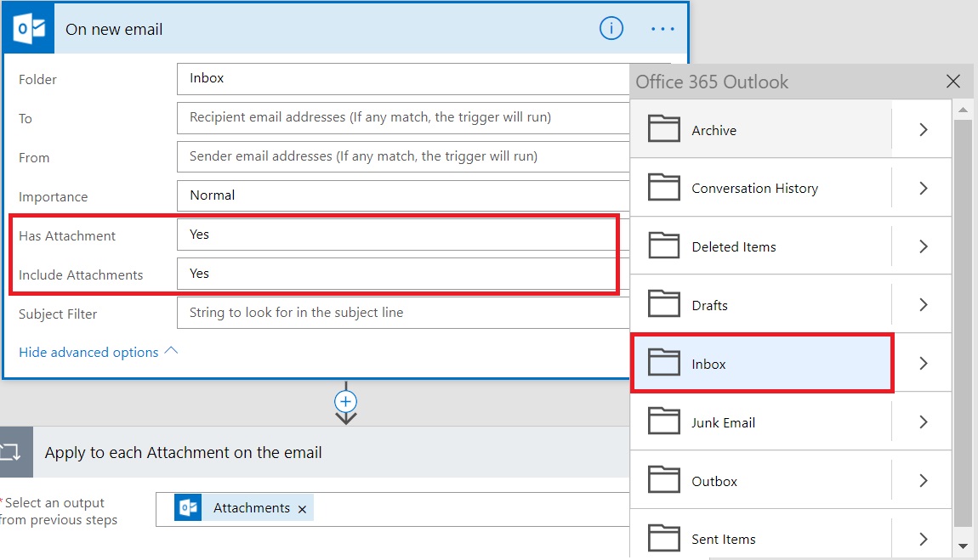Select the Archive folder name

(714, 130)
